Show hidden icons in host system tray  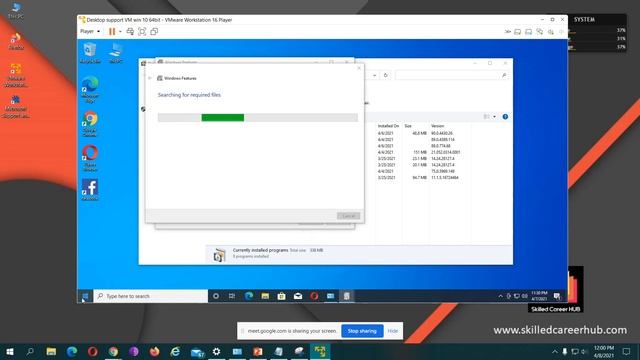coord(555,351)
